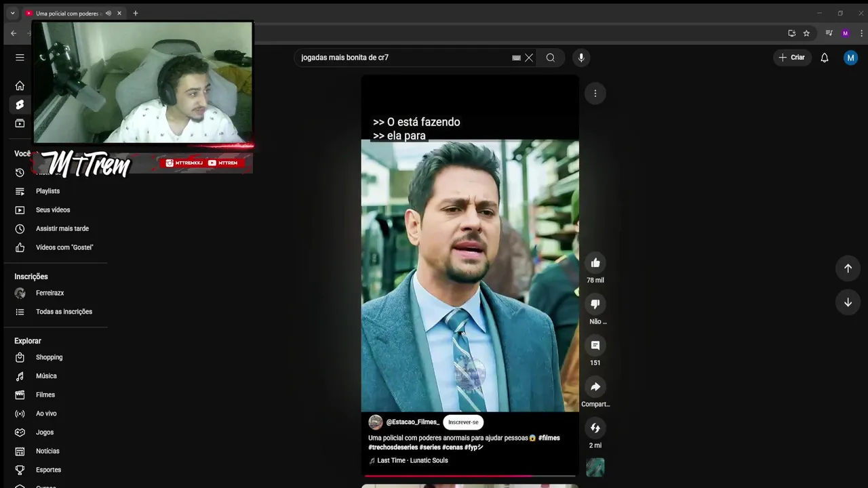868x488 pixels.
Task: Click the install app icon in address bar
Action: [x=791, y=33]
